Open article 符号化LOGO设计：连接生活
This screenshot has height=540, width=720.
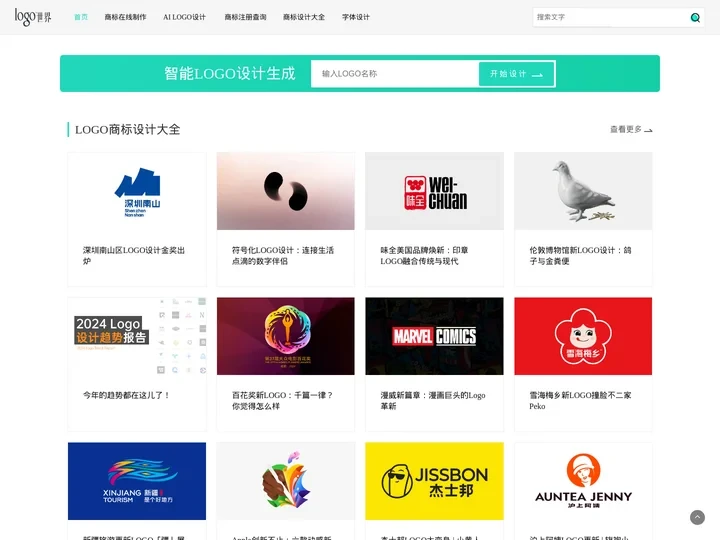(283, 256)
